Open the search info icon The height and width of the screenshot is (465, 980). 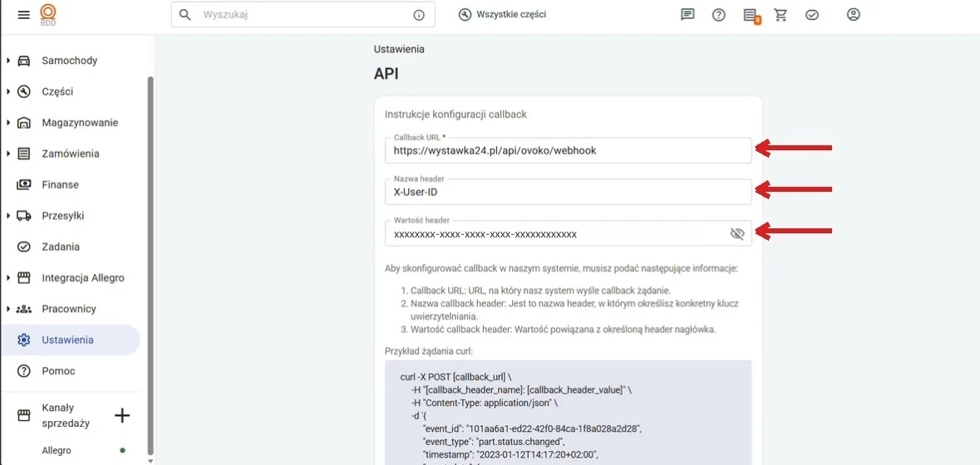pyautogui.click(x=419, y=15)
